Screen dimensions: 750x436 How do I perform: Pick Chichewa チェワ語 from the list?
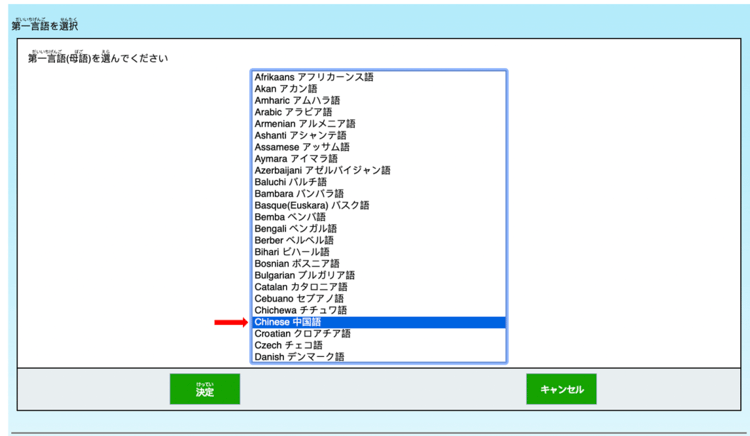(300, 310)
